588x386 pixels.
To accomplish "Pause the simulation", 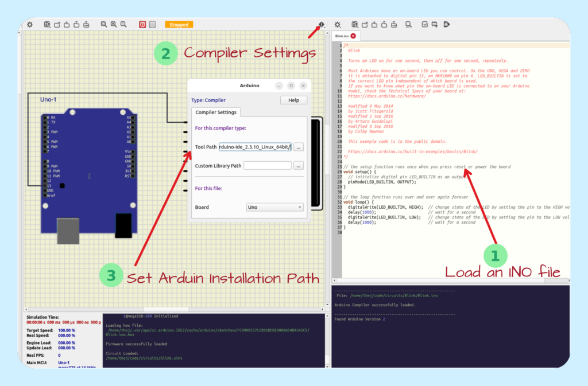I will pyautogui.click(x=152, y=25).
